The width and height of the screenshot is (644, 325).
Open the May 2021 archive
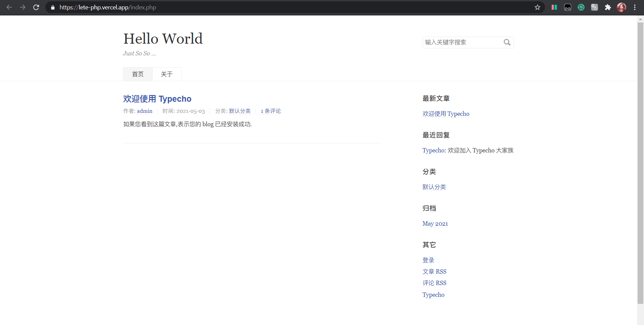pos(435,224)
